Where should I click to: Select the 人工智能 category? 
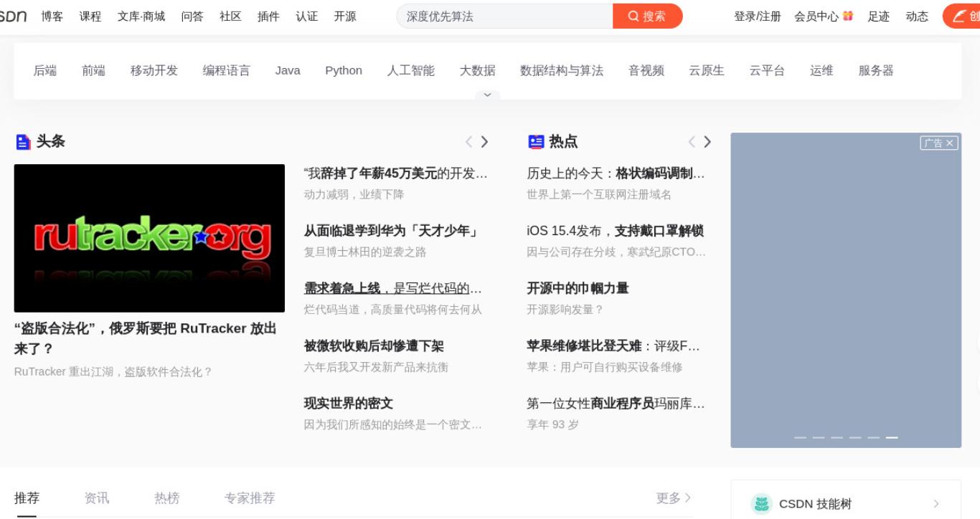click(411, 70)
